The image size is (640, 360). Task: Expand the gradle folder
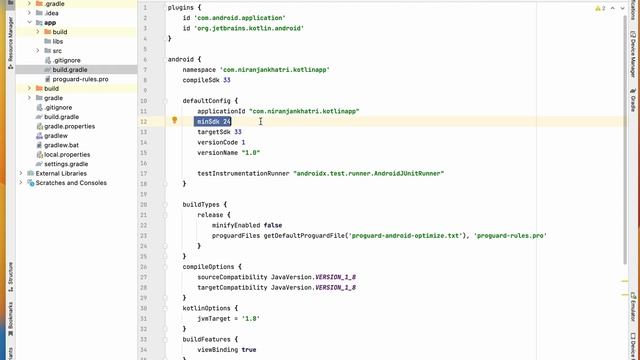pos(29,98)
